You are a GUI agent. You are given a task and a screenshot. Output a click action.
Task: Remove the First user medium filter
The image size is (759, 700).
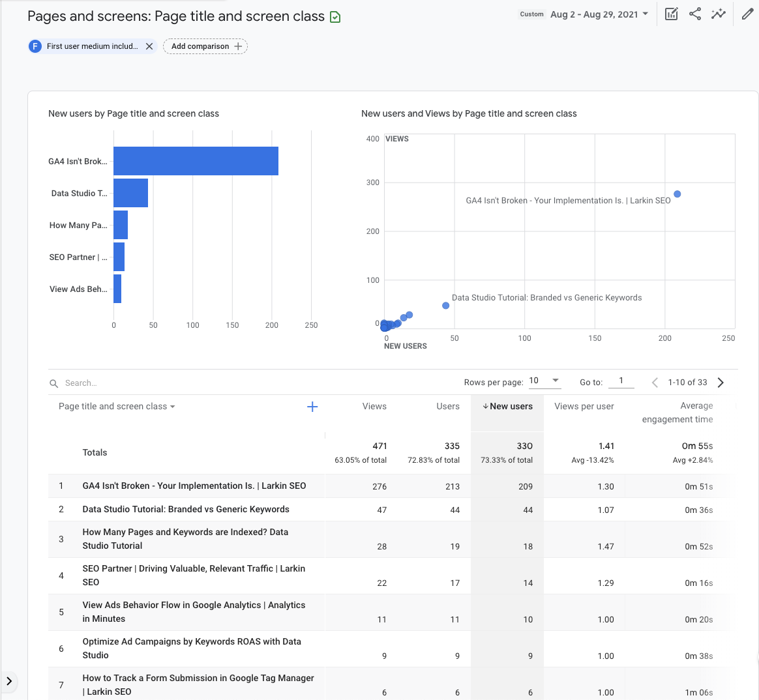coord(149,46)
